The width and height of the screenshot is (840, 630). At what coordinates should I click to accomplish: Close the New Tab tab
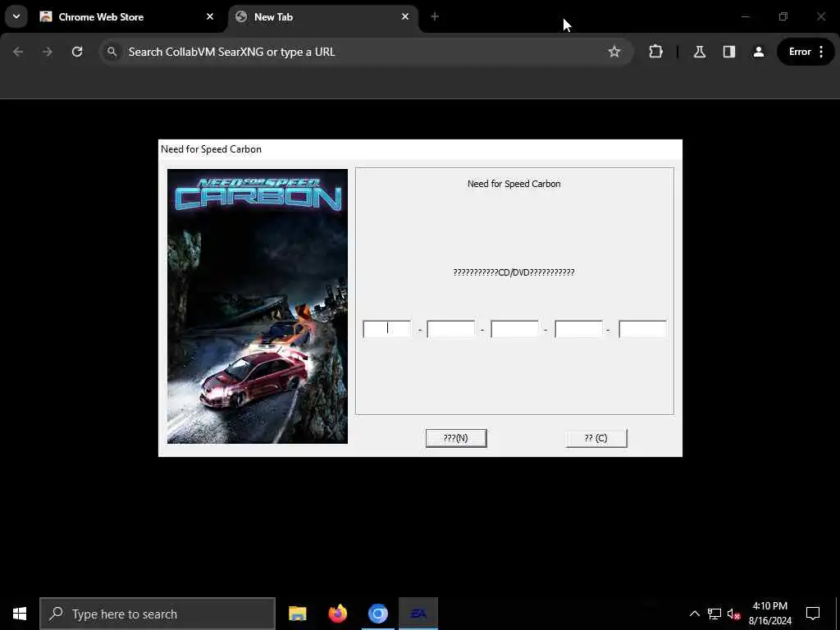click(405, 16)
